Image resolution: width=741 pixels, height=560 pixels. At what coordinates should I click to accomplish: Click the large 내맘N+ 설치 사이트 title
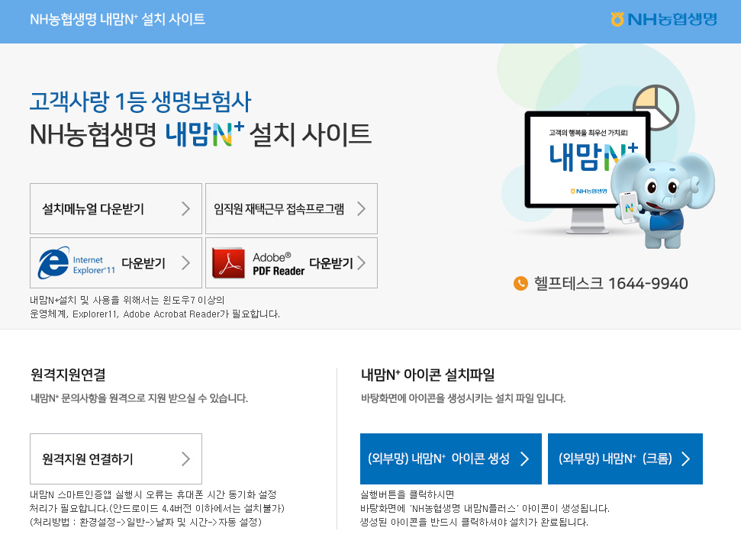point(201,134)
